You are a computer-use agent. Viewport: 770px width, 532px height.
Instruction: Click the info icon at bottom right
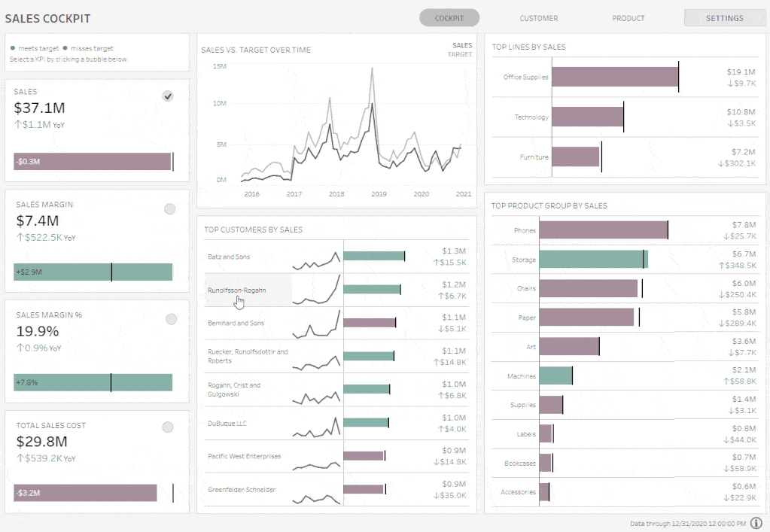tap(756, 523)
